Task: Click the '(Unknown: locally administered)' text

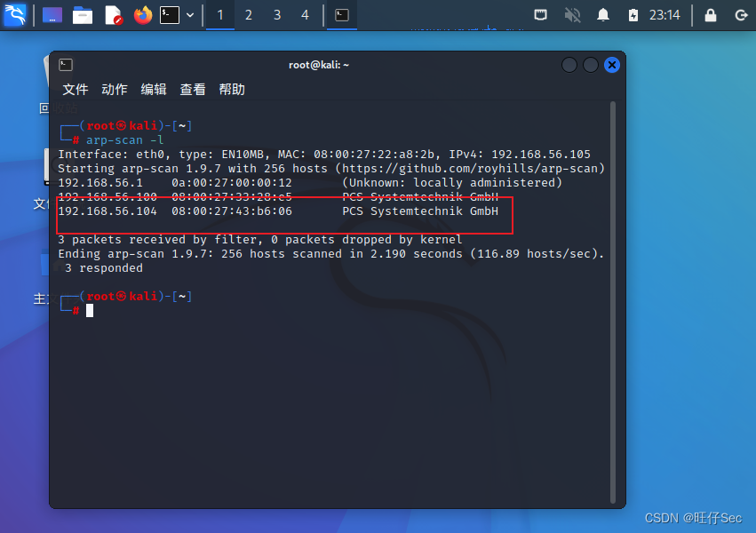Action: click(452, 183)
